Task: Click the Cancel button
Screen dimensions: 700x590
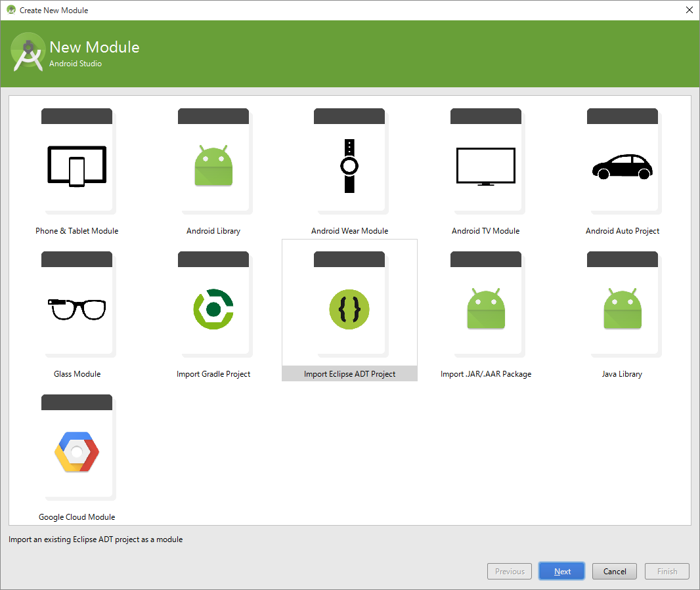Action: click(x=614, y=571)
